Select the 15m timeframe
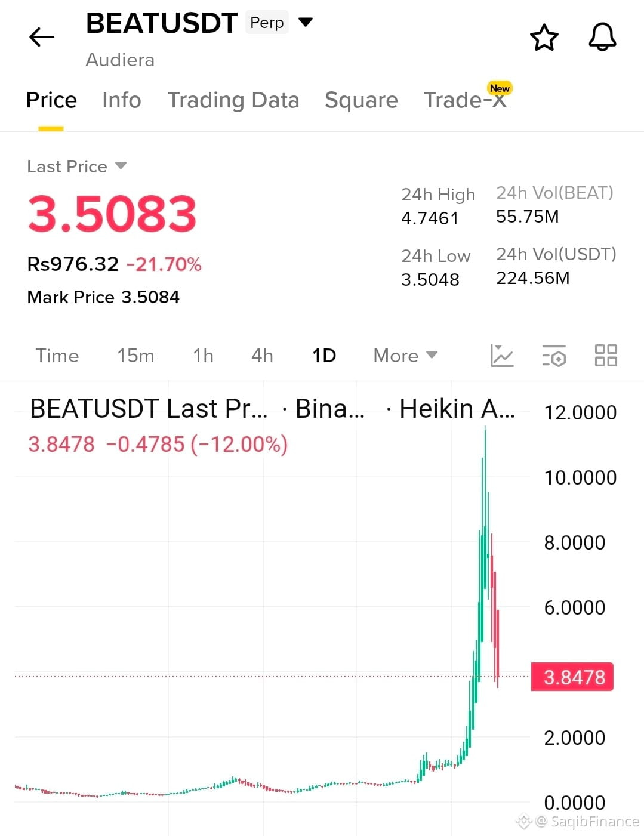Viewport: 644px width, 836px height. (135, 356)
